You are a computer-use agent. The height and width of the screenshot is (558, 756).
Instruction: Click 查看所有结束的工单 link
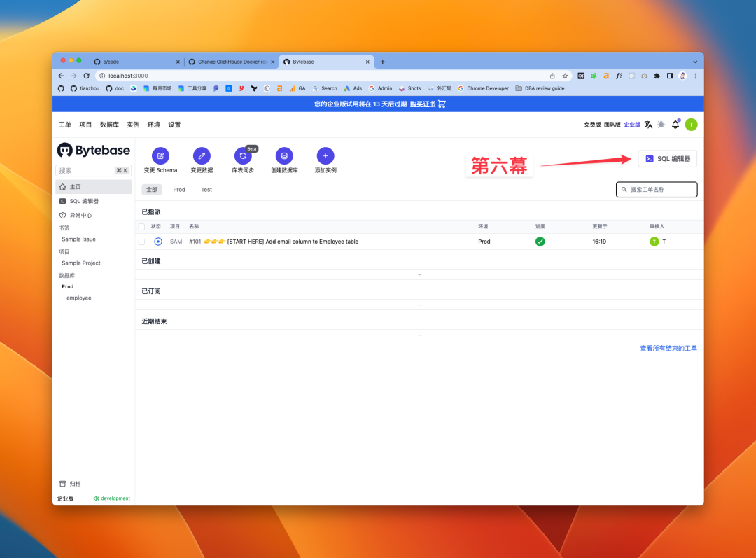point(668,348)
